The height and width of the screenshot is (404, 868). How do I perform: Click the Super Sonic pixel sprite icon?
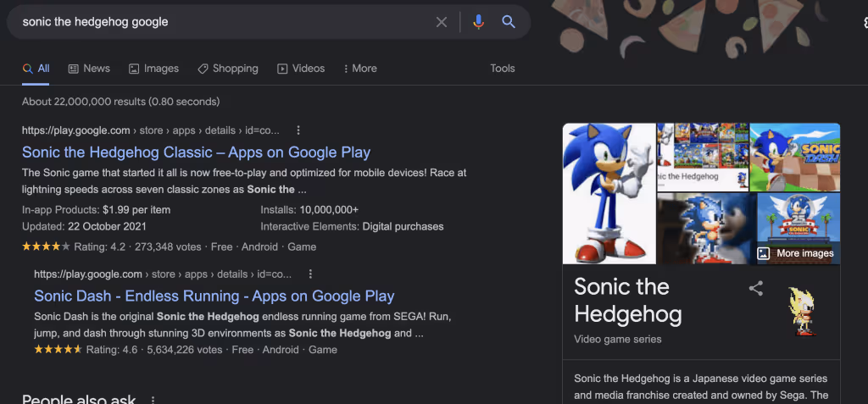point(802,311)
